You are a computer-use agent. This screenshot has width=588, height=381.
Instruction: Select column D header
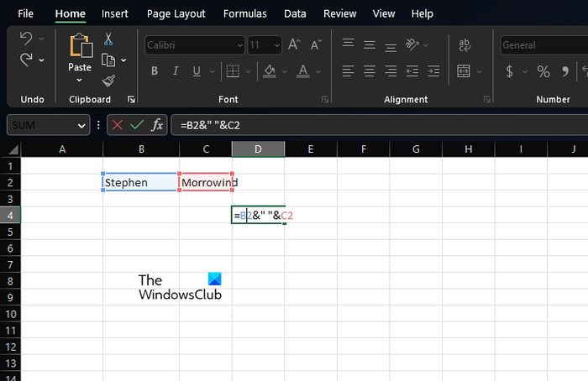(258, 149)
